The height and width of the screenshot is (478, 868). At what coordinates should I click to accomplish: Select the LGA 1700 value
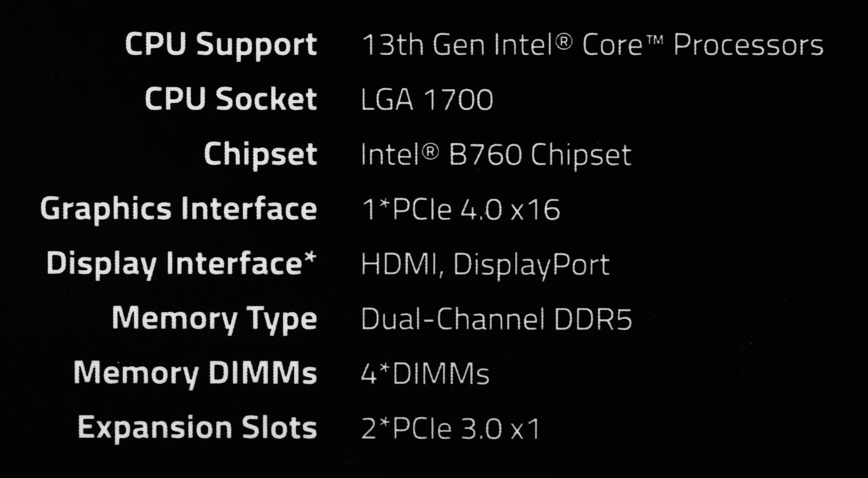pyautogui.click(x=427, y=99)
